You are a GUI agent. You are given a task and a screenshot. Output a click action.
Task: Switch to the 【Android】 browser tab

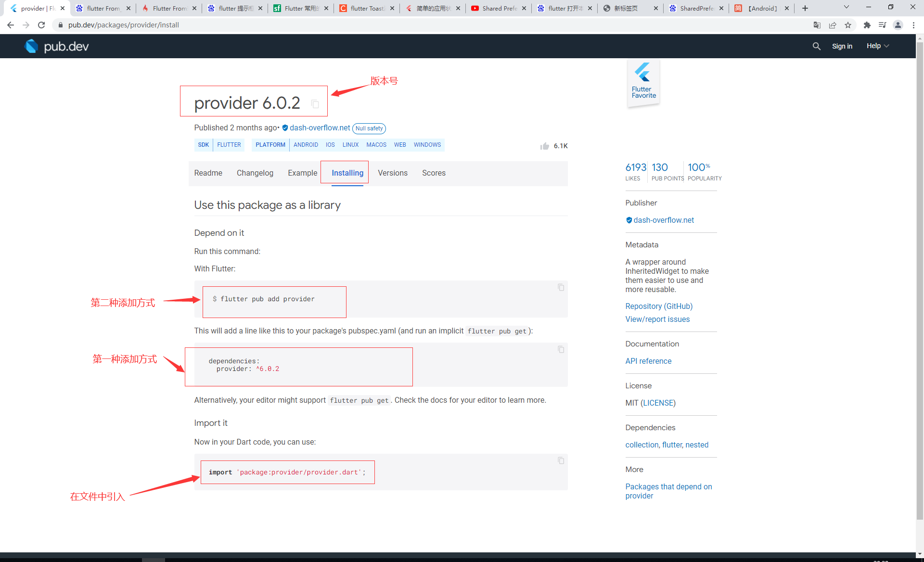point(762,8)
